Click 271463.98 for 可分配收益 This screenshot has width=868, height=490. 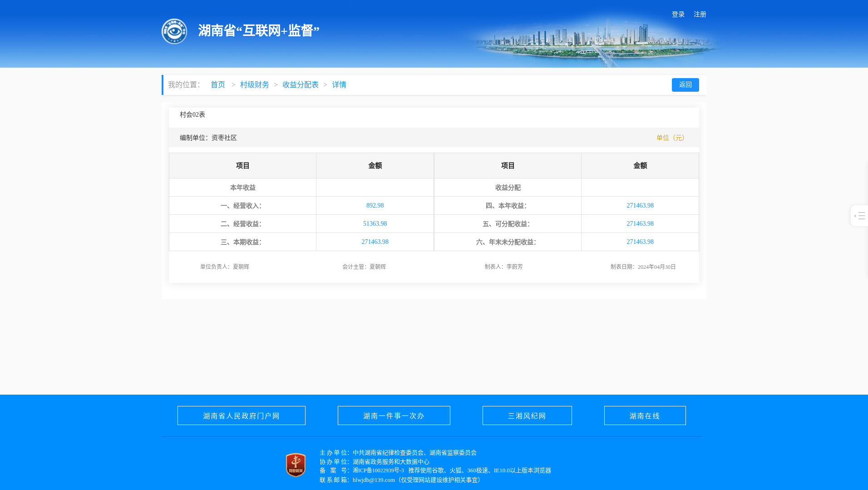640,224
